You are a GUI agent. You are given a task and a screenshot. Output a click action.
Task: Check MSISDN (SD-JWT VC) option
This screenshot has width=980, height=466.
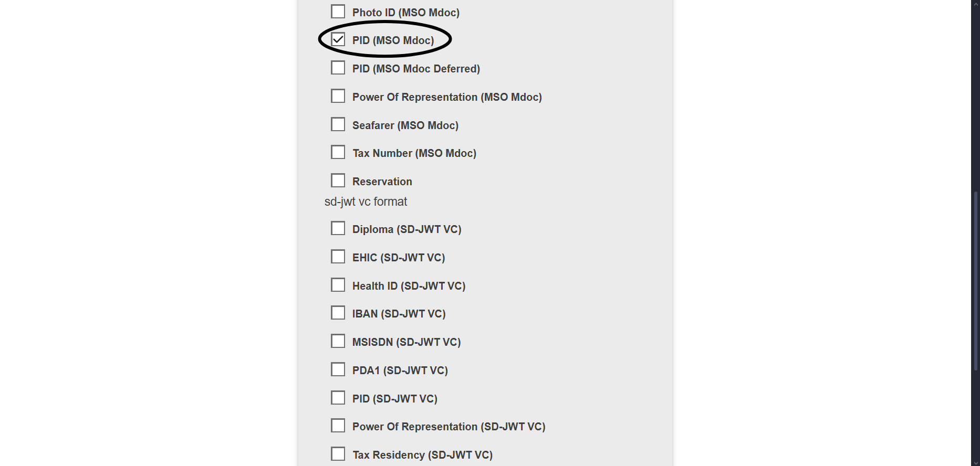338,342
